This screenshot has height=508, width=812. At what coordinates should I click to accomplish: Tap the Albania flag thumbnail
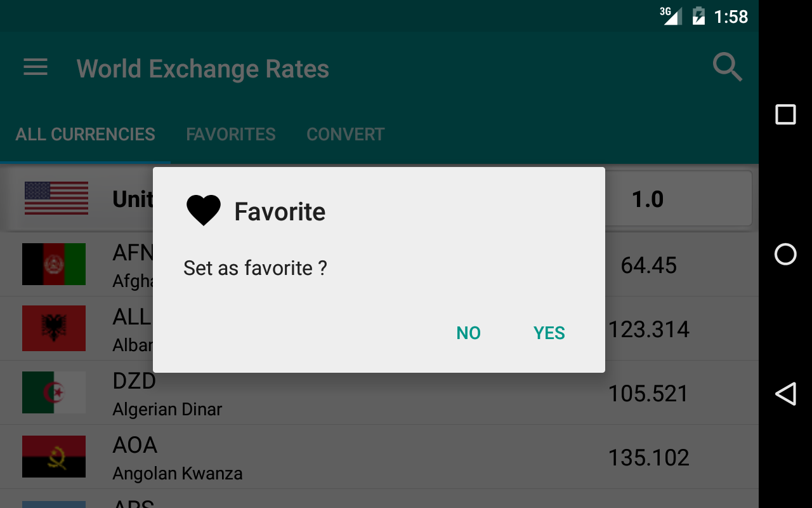pyautogui.click(x=54, y=328)
